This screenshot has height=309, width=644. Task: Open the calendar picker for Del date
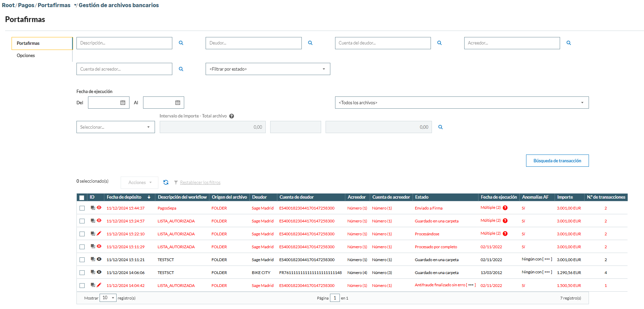coord(123,103)
